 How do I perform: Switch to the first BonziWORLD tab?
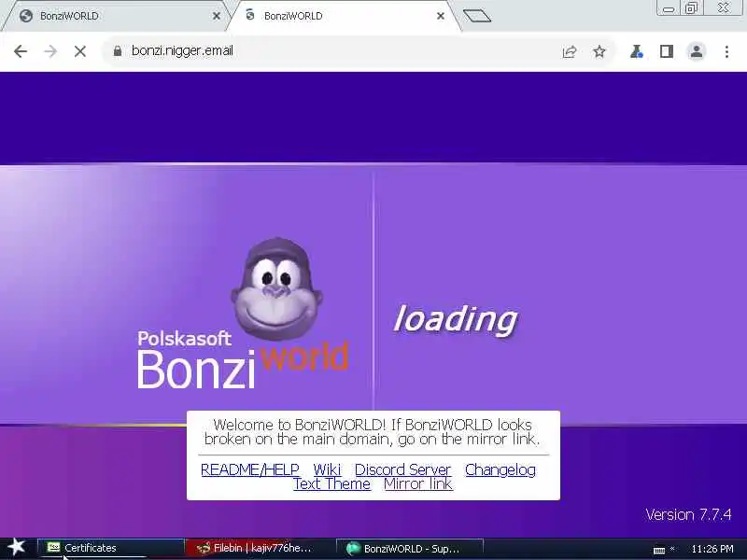click(114, 16)
